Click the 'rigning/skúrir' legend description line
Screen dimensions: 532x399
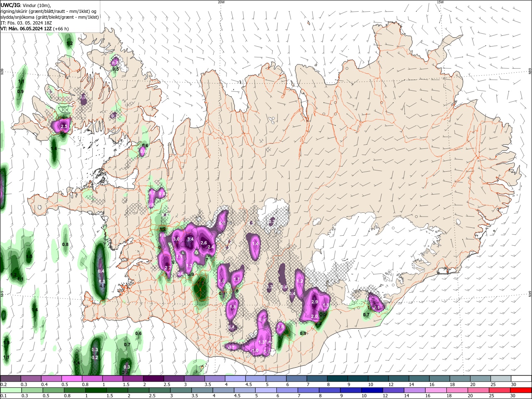click(48, 11)
